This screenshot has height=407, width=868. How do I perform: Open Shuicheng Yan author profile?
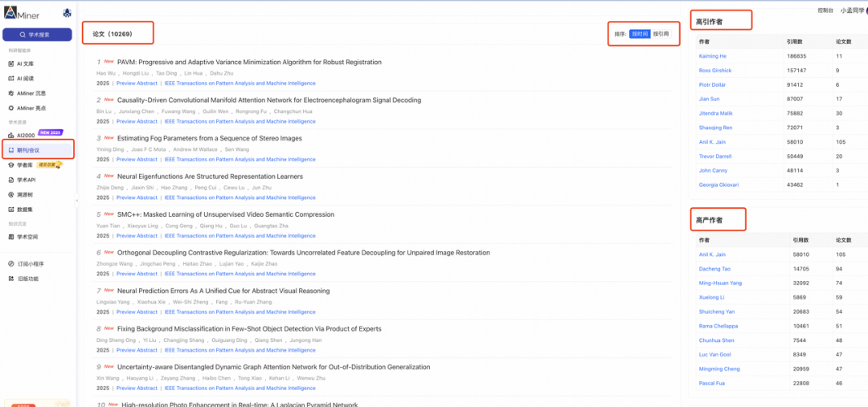pyautogui.click(x=717, y=312)
